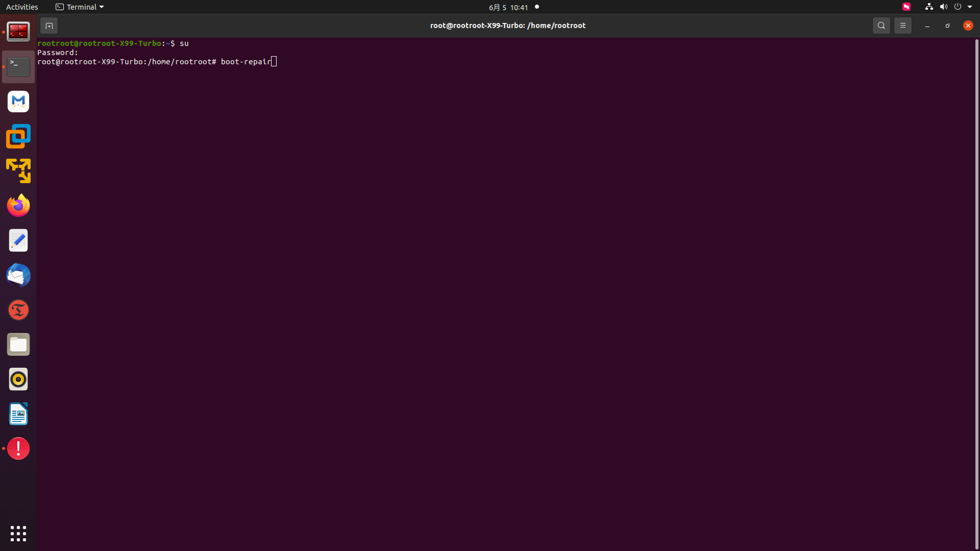980x551 pixels.
Task: Show all applications grid
Action: (x=18, y=534)
